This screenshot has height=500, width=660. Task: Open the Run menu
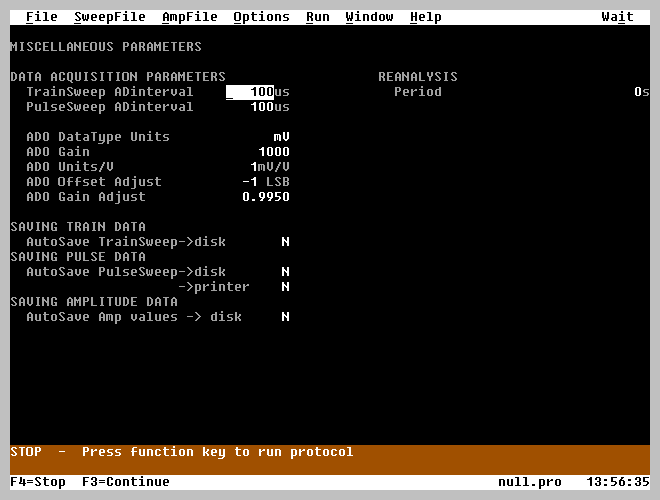click(317, 17)
